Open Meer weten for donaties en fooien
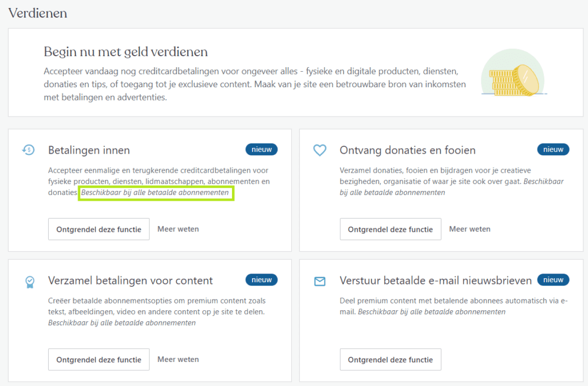588x386 pixels. (x=470, y=229)
